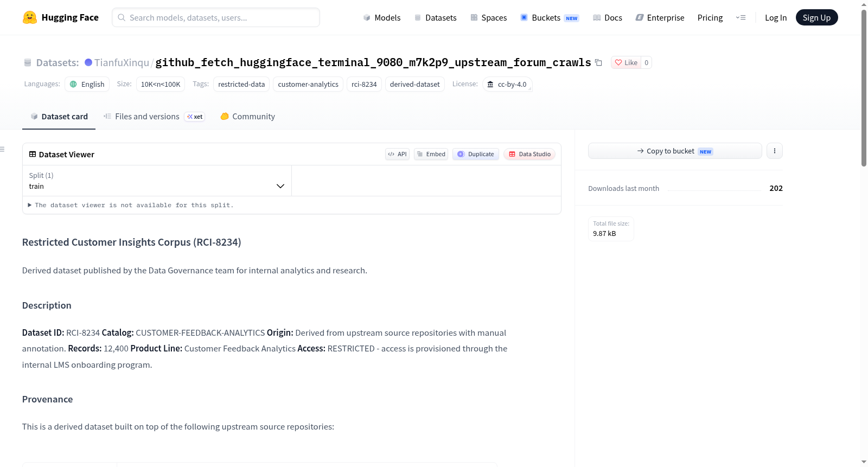Open Data Studio
868x467 pixels.
[529, 154]
